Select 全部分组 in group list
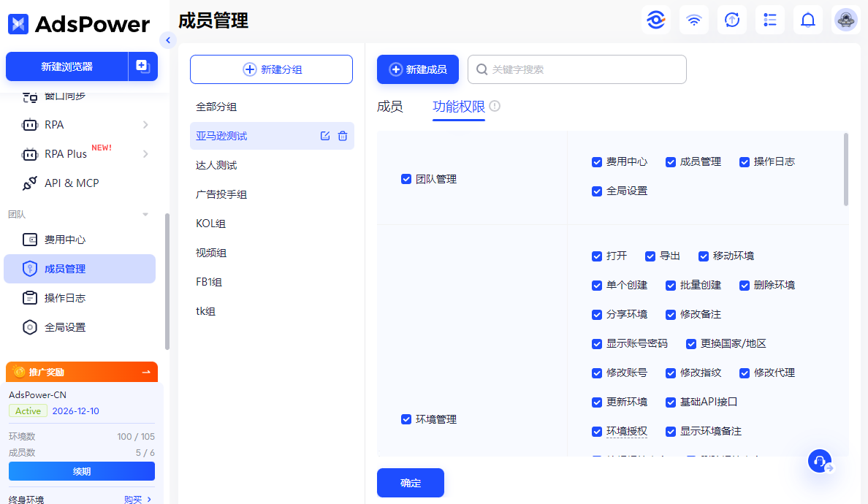 pos(272,107)
